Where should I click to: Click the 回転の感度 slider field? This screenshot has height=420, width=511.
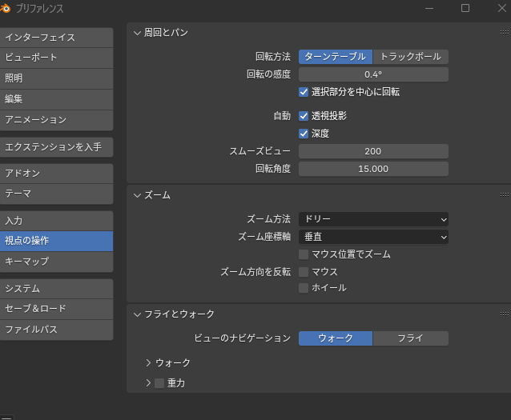(x=373, y=74)
